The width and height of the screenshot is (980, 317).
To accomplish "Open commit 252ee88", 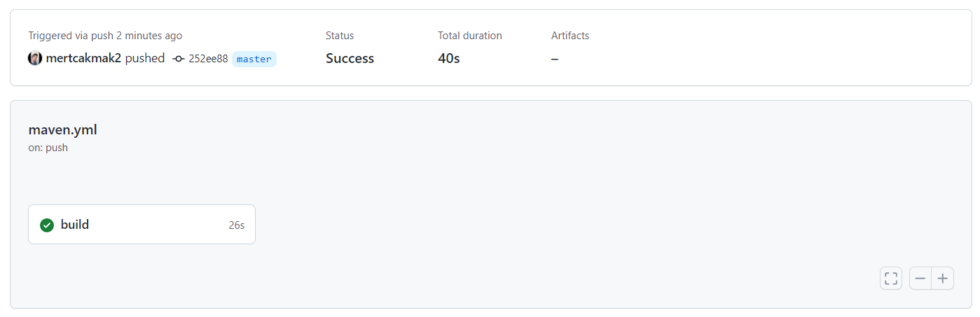I will pyautogui.click(x=208, y=59).
